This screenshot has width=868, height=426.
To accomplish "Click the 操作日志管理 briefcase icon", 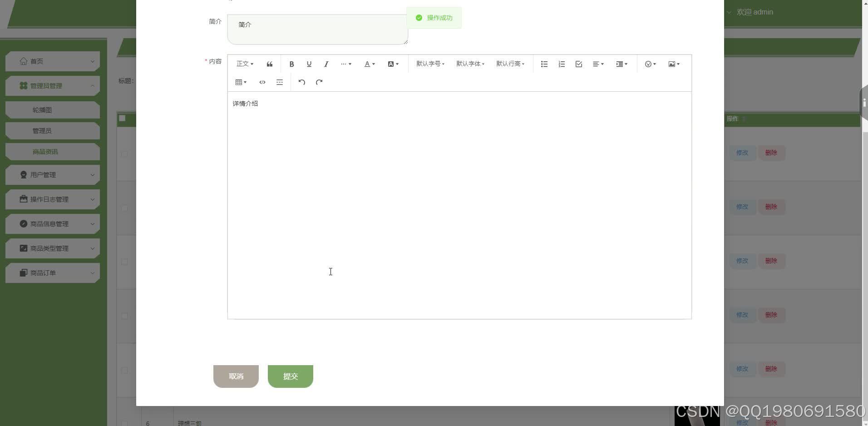I will click(x=24, y=199).
